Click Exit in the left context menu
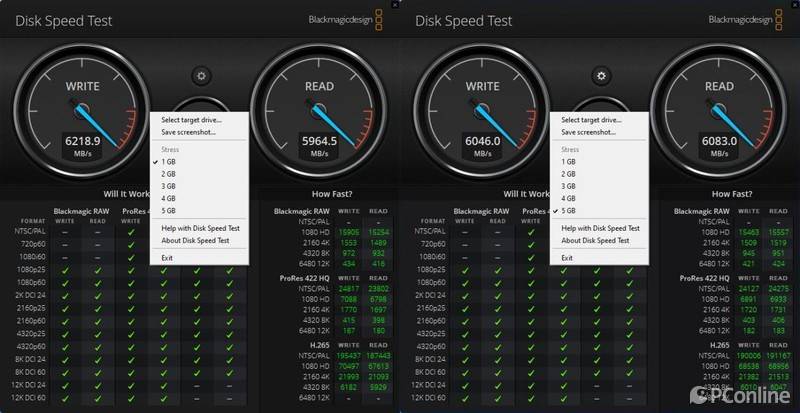 tap(167, 258)
